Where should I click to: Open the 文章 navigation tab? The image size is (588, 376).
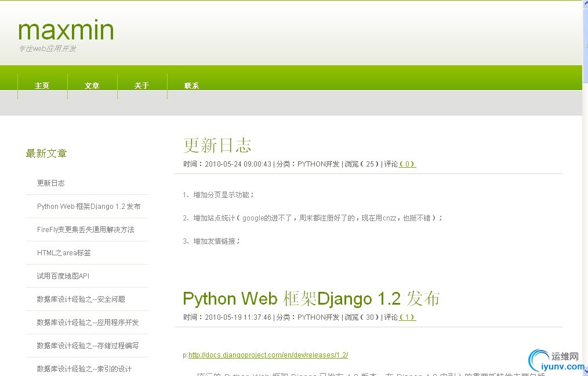(x=92, y=85)
